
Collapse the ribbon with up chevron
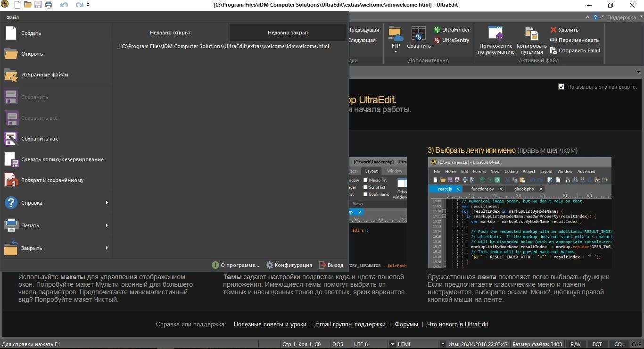(586, 17)
